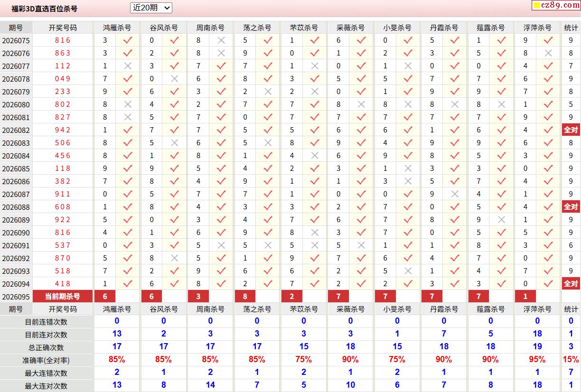
Task: Click 鸿雁杀号 in the top header row
Action: click(x=117, y=28)
